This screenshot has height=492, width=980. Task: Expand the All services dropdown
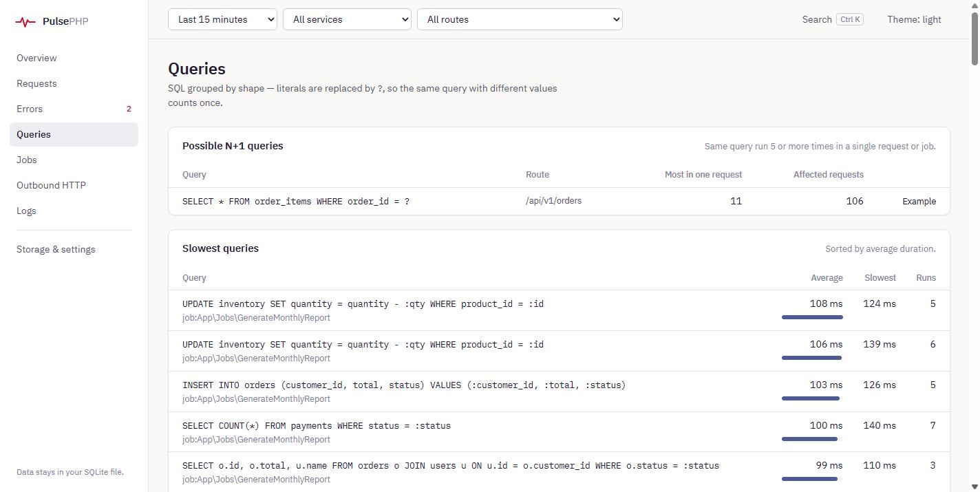347,19
